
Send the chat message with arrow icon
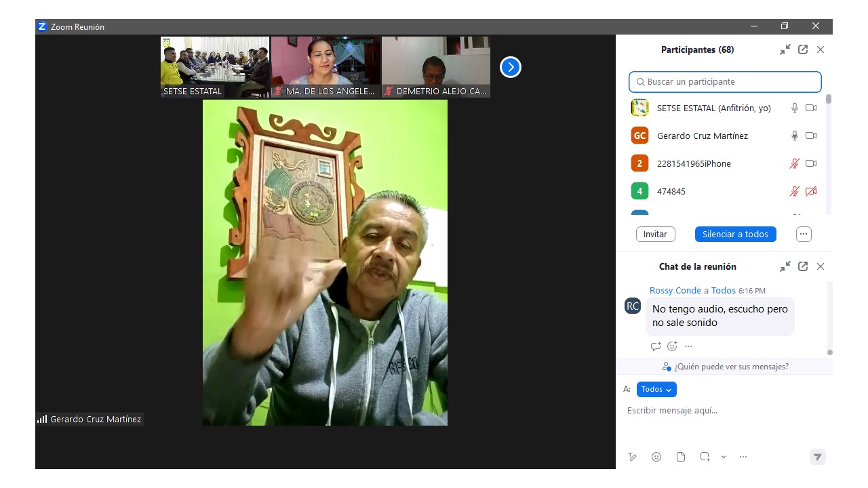pyautogui.click(x=818, y=457)
